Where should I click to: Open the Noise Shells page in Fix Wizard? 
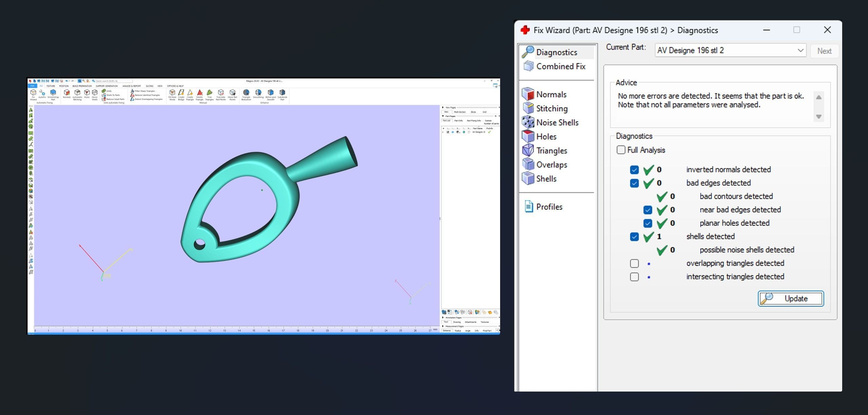point(557,122)
